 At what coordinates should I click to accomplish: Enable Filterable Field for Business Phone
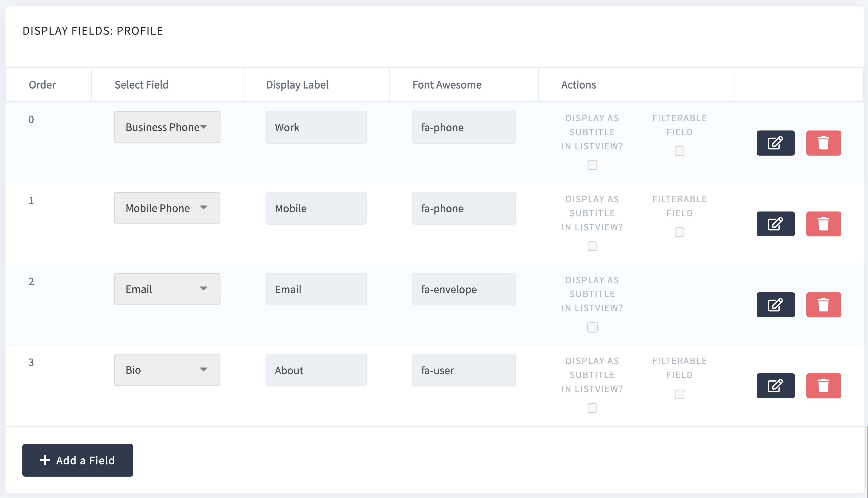tap(679, 151)
